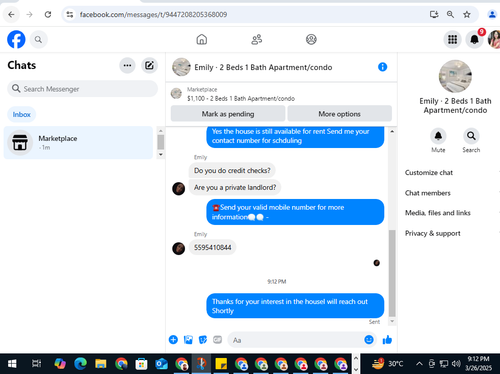Select the Inbox tab
The height and width of the screenshot is (374, 500).
click(22, 114)
